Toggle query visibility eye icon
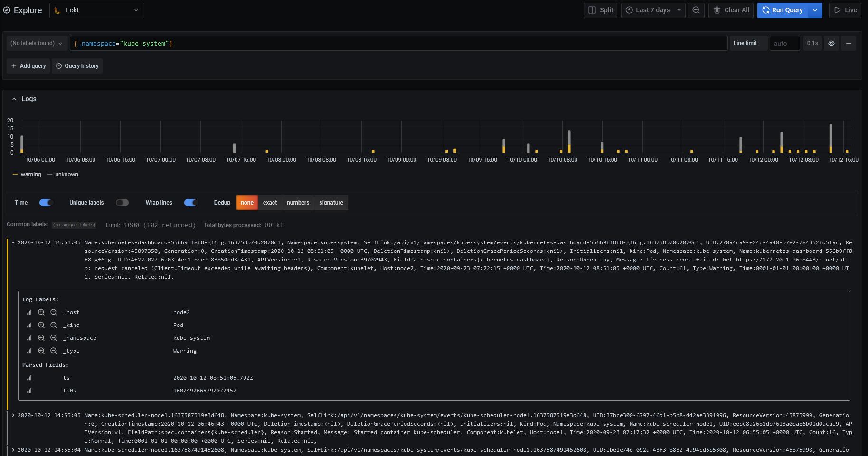 (x=831, y=43)
